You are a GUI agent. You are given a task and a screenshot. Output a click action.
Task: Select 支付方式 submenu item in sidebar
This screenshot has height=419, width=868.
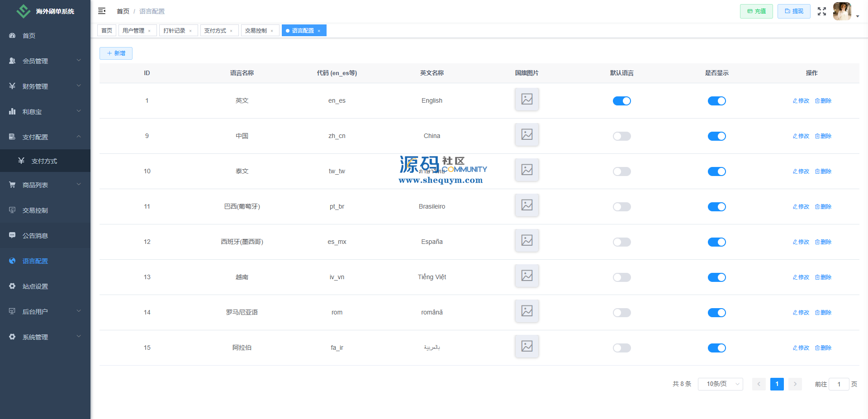pyautogui.click(x=44, y=161)
